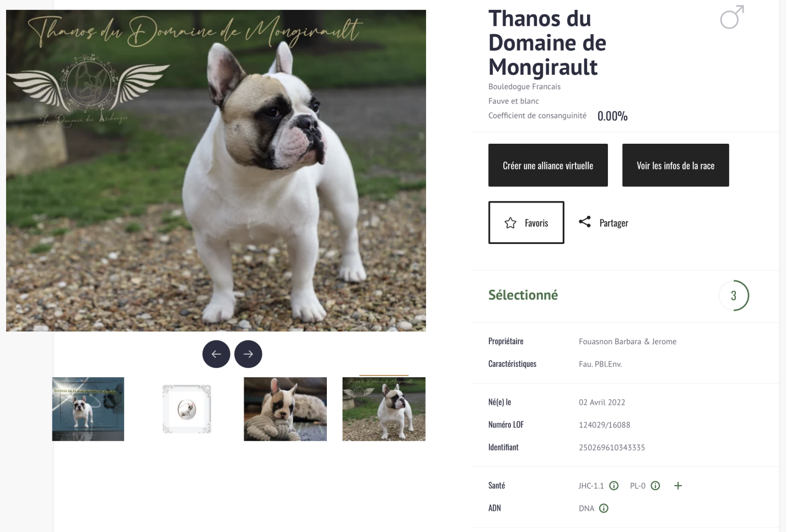Image resolution: width=786 pixels, height=532 pixels.
Task: Open info icon next to JHC-1.1
Action: click(x=614, y=486)
